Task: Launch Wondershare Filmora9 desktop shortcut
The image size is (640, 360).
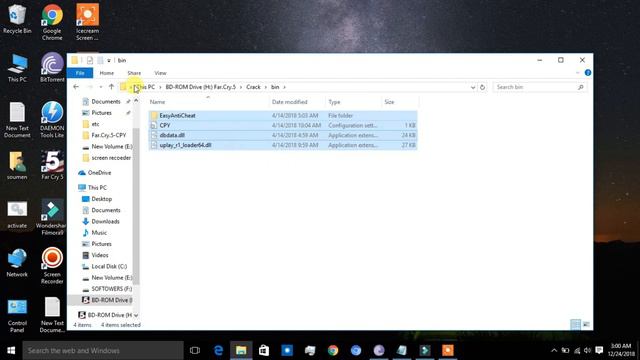Action: point(51,217)
